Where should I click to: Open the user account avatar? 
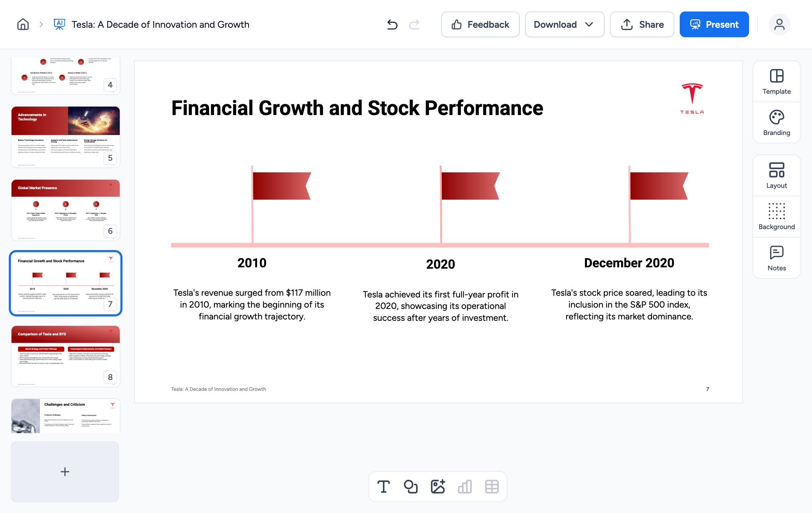point(779,24)
